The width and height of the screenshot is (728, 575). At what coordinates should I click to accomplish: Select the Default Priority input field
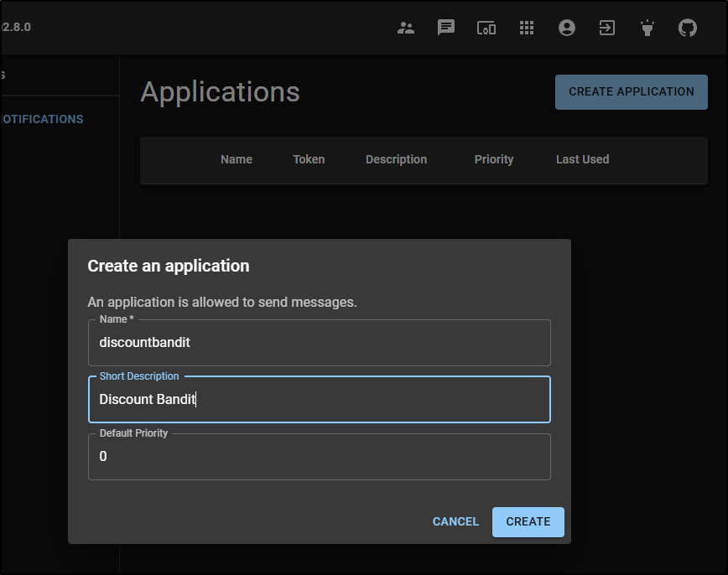[x=319, y=457]
